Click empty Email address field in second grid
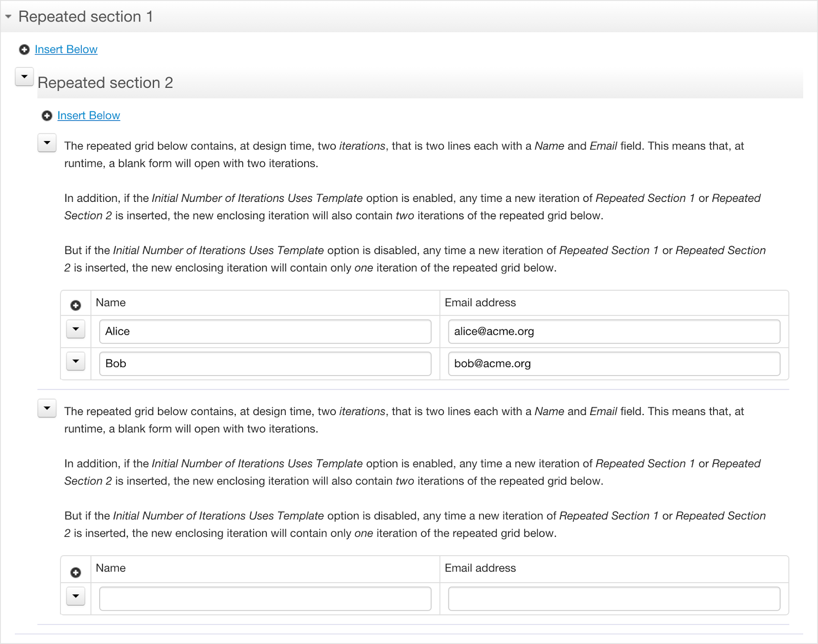 click(x=614, y=599)
